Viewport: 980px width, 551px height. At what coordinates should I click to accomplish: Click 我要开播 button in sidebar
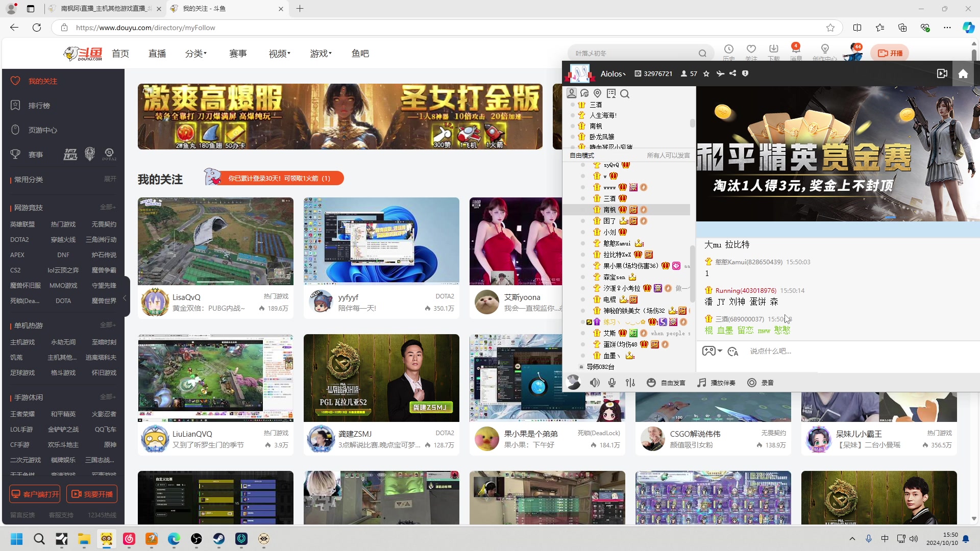[92, 494]
